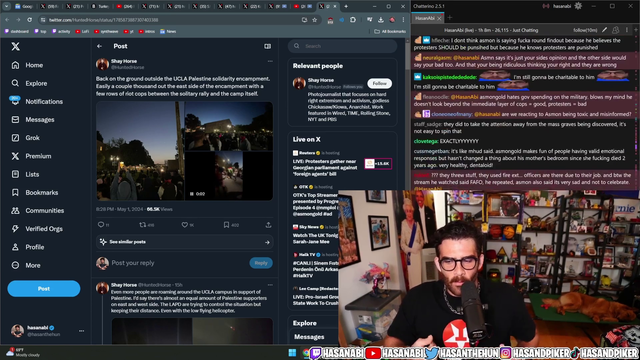Click Chatterino moderation pencil icon
Screen dimensions: 640x360
click(x=604, y=30)
